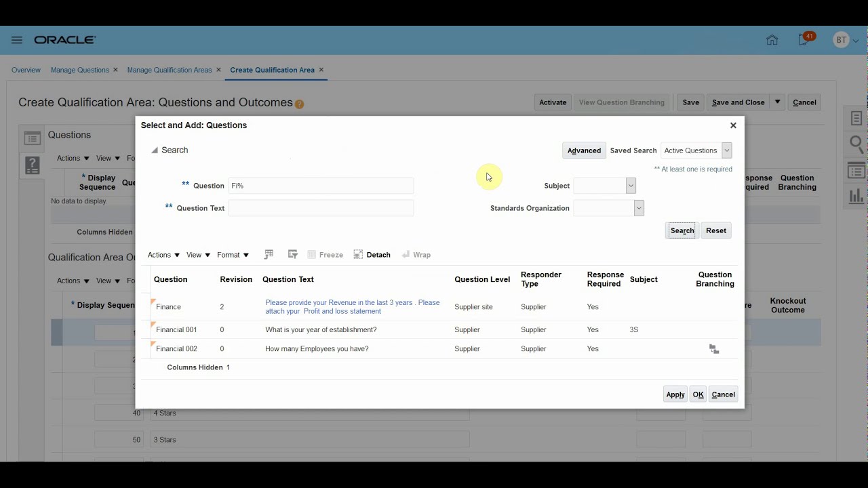
Task: Click the 4 Stars outcome field
Action: (310, 413)
